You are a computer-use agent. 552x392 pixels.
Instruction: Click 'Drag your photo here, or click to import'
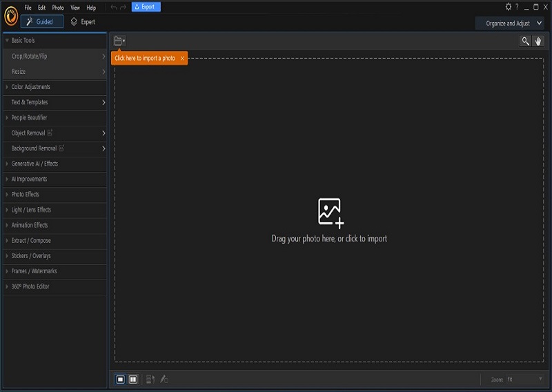pyautogui.click(x=329, y=238)
